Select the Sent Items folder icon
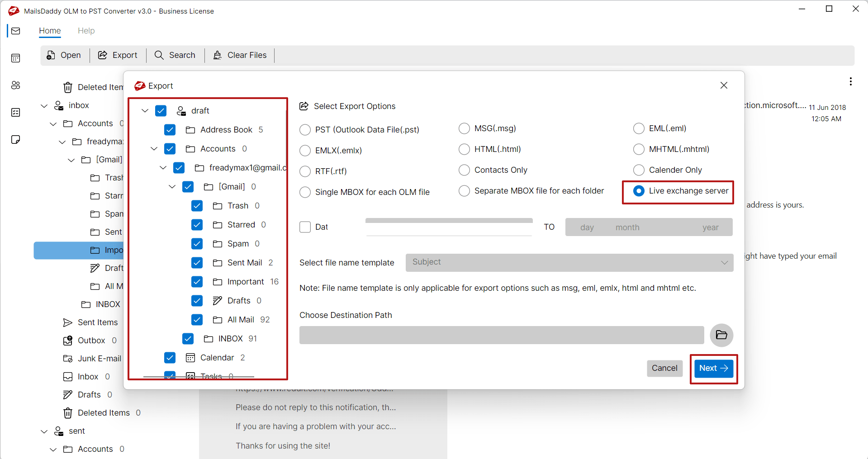The image size is (868, 459). coord(68,322)
